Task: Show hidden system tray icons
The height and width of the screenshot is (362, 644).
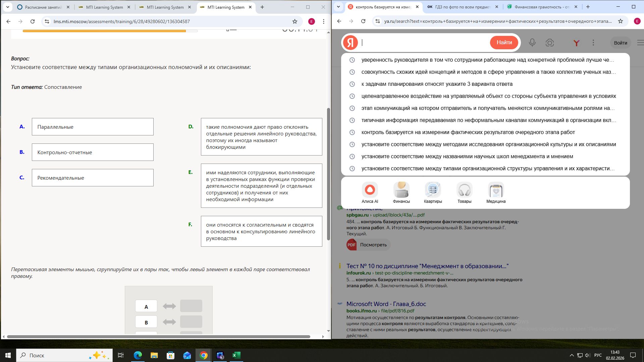Action: tap(572, 355)
